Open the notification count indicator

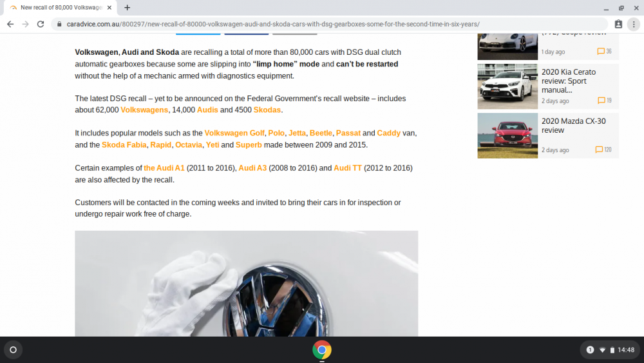pyautogui.click(x=590, y=350)
